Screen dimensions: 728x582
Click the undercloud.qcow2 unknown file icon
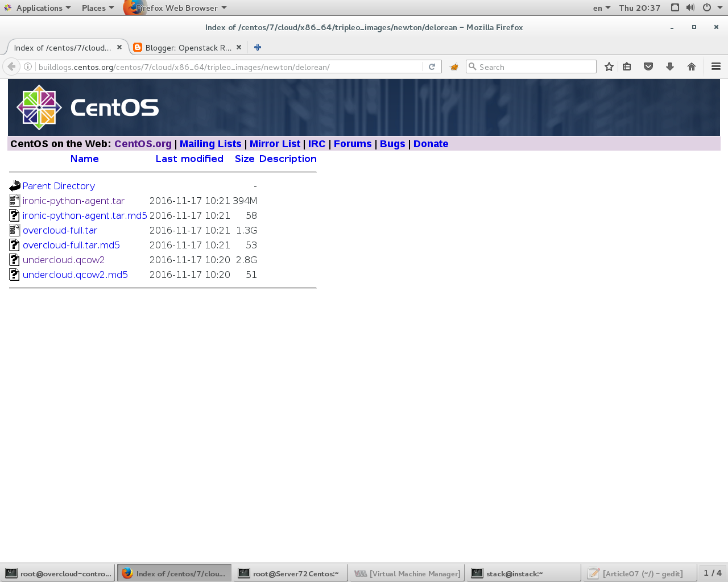coord(15,260)
